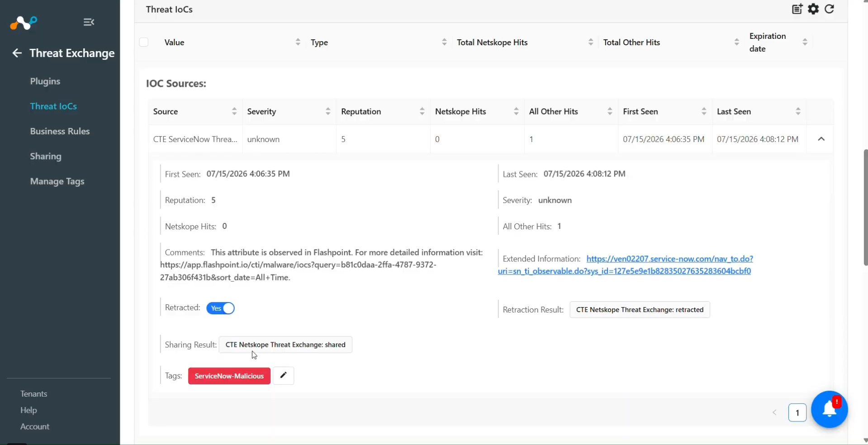Sort IOC Sources by Severity

click(x=328, y=111)
